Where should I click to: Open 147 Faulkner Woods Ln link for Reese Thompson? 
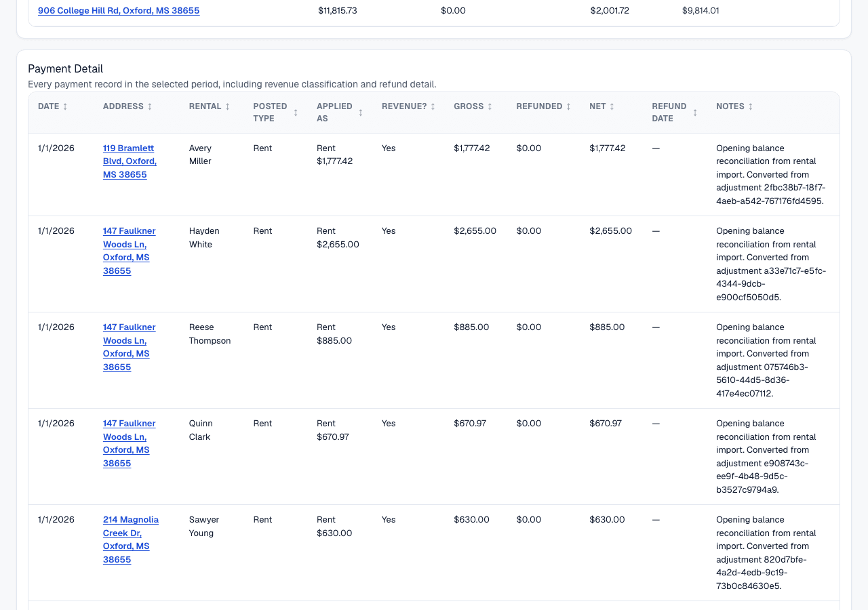130,347
